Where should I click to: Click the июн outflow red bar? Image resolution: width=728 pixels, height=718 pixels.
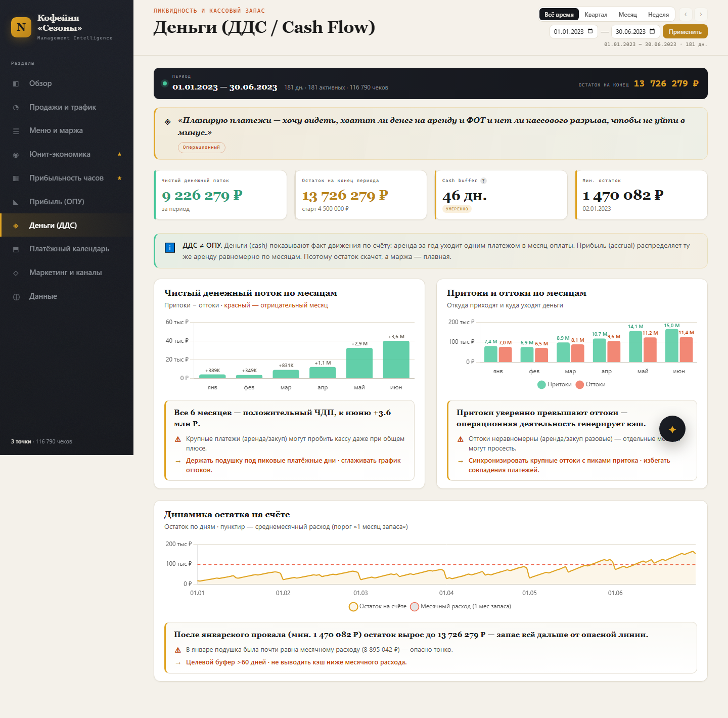(687, 349)
